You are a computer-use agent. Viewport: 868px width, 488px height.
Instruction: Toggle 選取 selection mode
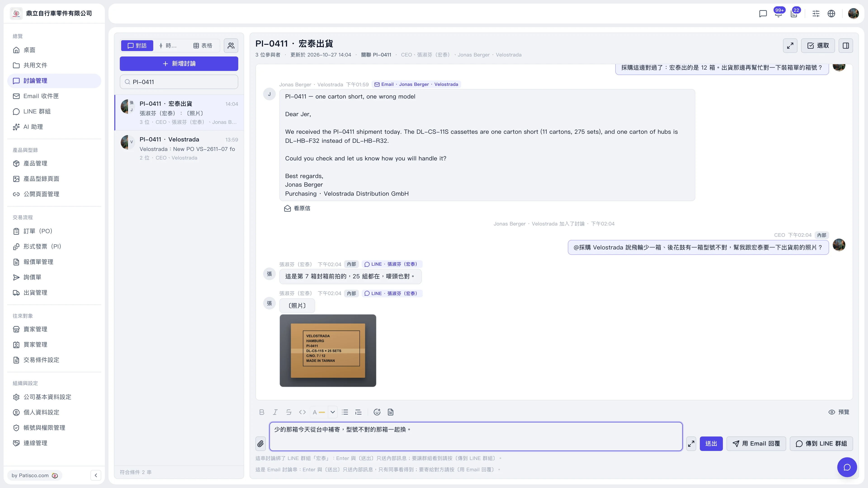[818, 45]
